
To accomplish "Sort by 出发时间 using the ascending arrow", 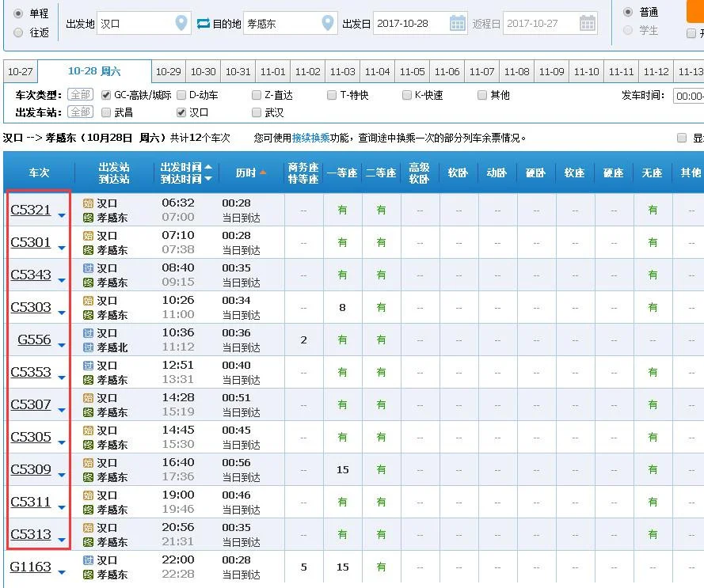I will click(207, 167).
